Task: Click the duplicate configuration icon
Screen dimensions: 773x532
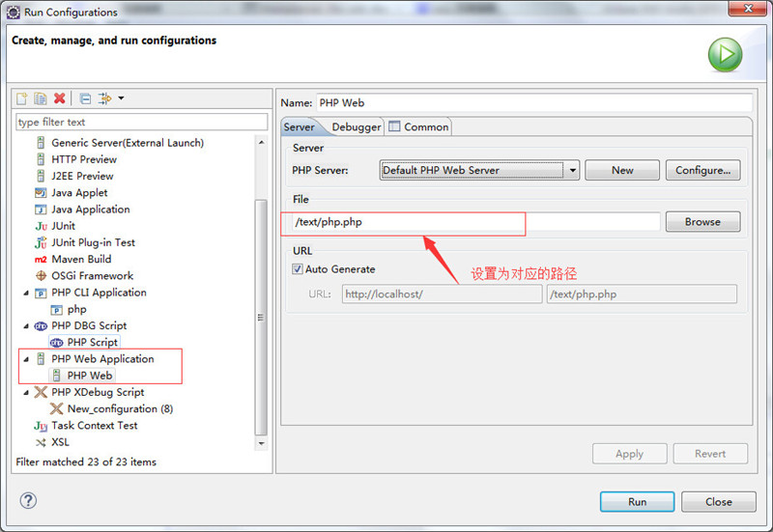Action: coord(41,98)
